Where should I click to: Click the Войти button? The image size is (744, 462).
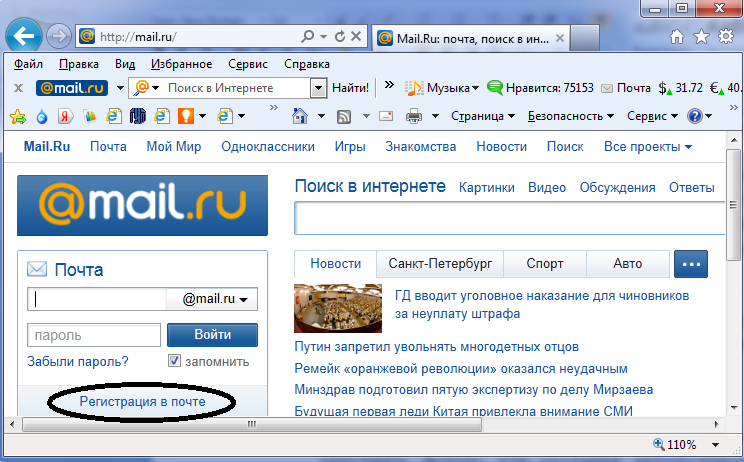click(x=212, y=335)
